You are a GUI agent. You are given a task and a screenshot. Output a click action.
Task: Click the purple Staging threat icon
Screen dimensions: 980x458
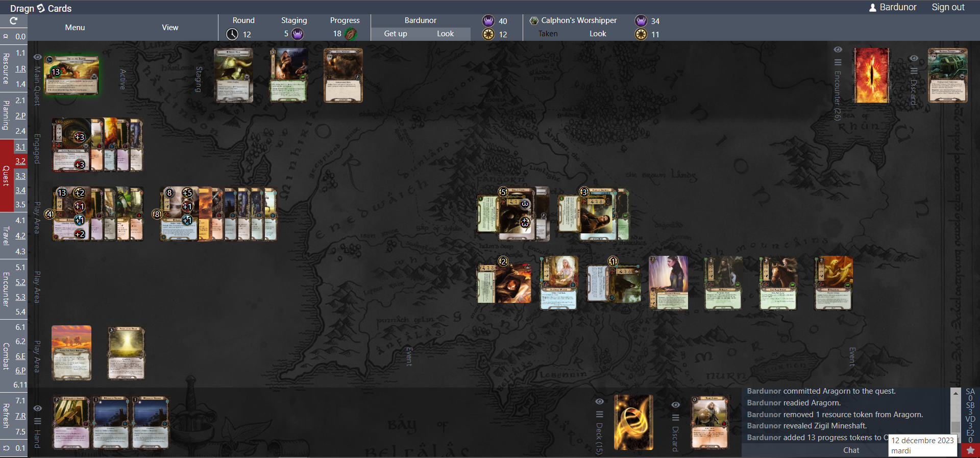298,34
